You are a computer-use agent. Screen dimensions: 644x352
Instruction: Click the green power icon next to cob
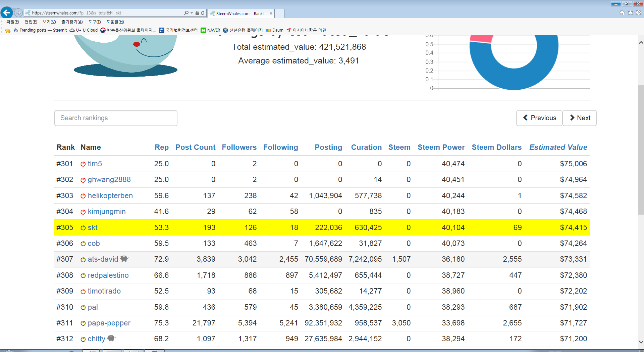(83, 244)
